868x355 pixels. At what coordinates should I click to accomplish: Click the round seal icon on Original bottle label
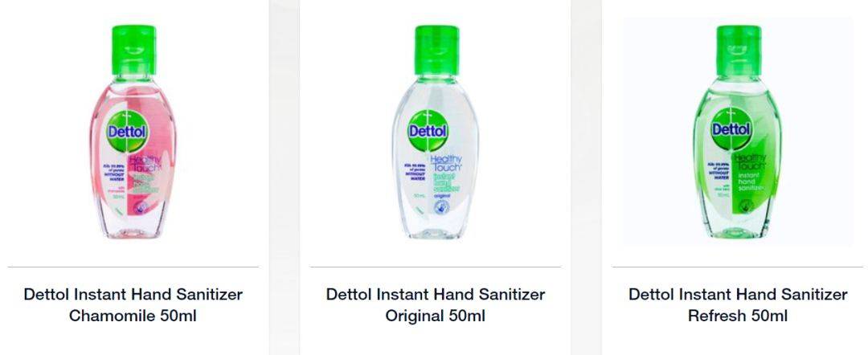(x=441, y=207)
